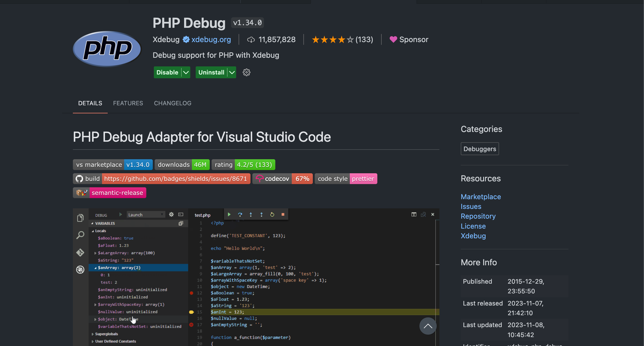The height and width of the screenshot is (346, 644).
Task: Click the PHP Debug Adapter heading
Action: 202,137
